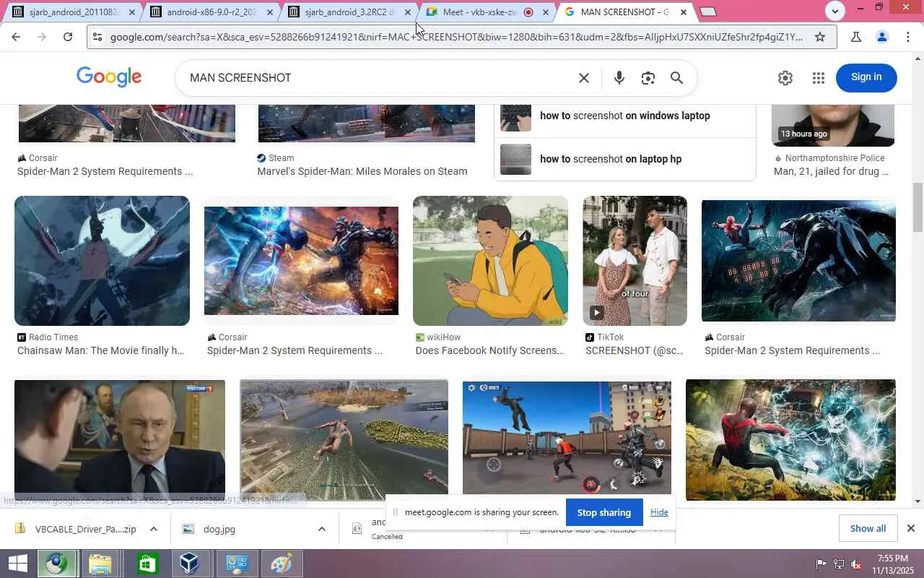Screen dimensions: 924x578
Task: Open the 'Chainsaw Man: The Movie' result title
Action: point(101,350)
